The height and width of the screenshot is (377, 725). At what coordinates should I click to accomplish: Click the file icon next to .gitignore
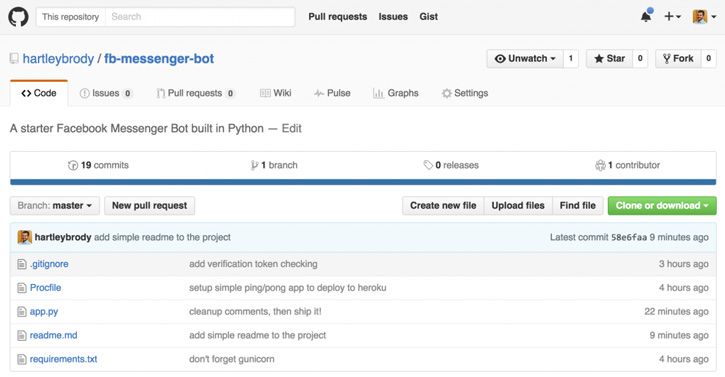click(22, 264)
